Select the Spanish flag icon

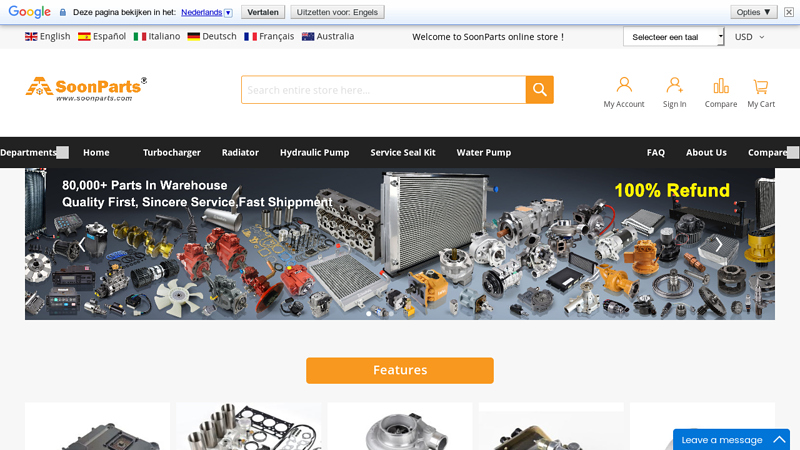pyautogui.click(x=84, y=37)
